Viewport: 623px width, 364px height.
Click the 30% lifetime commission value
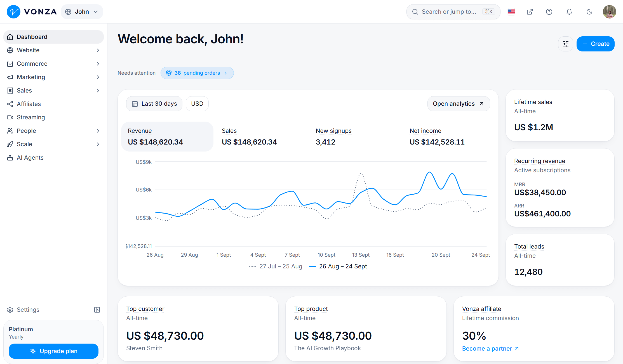pos(474,336)
